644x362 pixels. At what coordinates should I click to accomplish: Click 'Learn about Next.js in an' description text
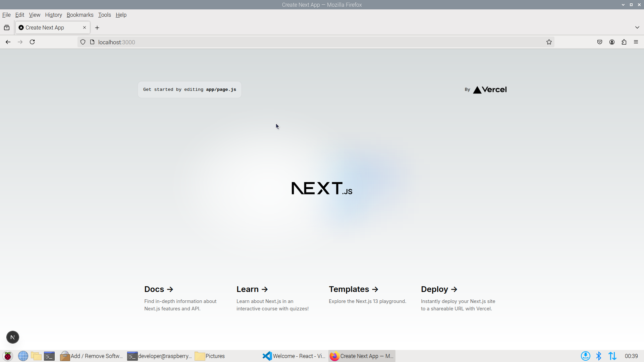(265, 301)
